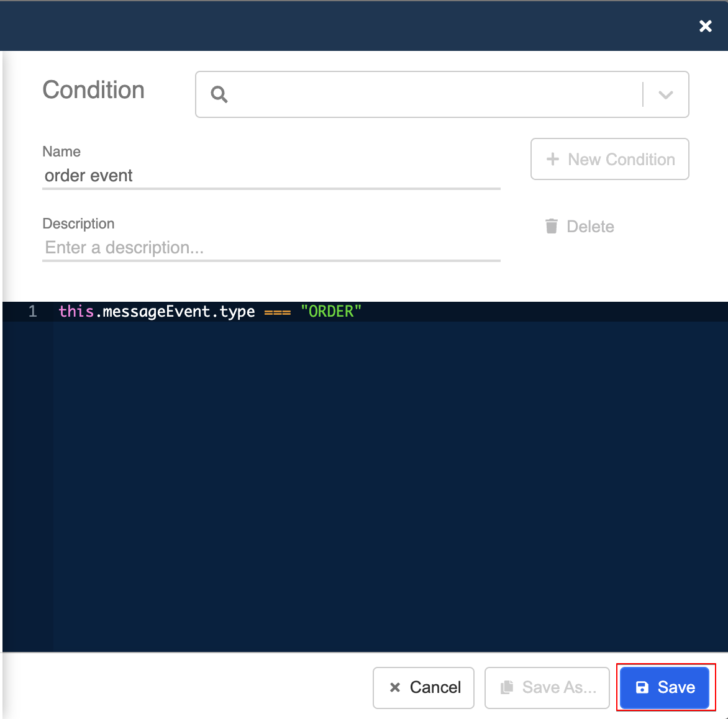728x719 pixels.
Task: Click the magnifying glass search icon
Action: 219,94
